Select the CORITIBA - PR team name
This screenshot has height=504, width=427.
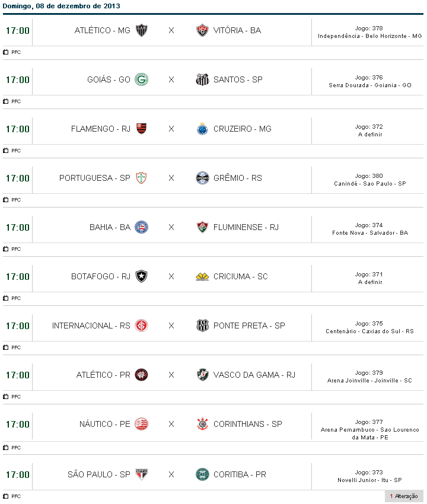click(x=240, y=474)
